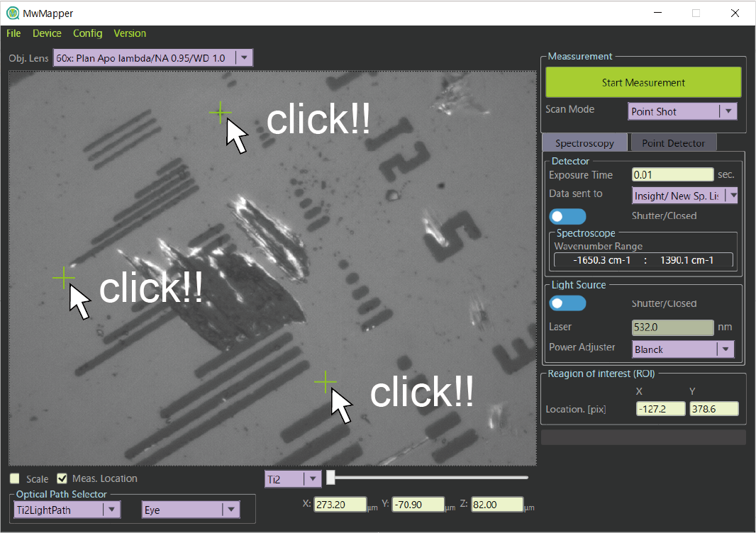
Task: Open the Ti2LightPath selector dropdown
Action: [111, 510]
